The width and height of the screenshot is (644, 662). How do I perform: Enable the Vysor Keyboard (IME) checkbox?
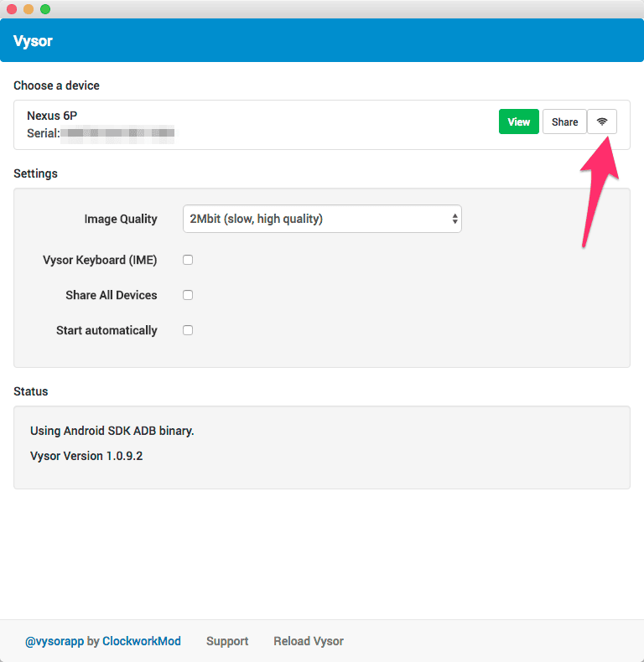(188, 260)
